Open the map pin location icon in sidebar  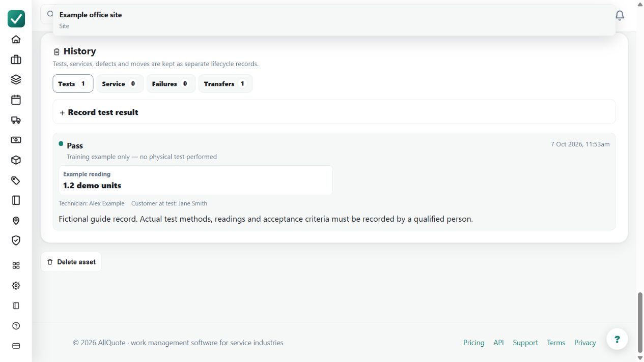coord(16,221)
